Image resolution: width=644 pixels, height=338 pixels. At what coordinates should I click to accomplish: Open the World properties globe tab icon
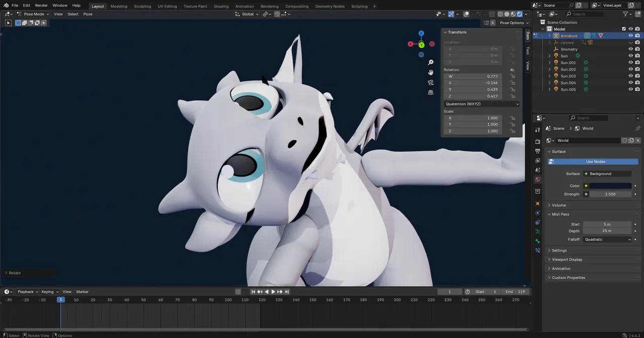click(537, 180)
